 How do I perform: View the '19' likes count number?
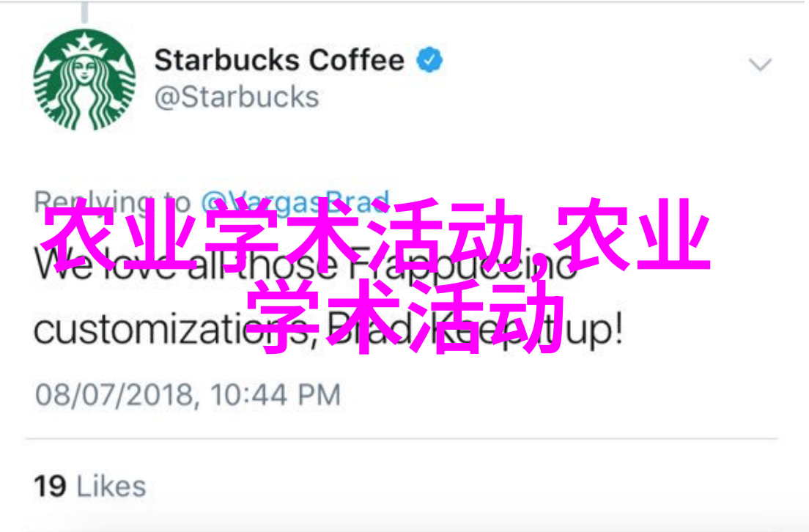50,486
